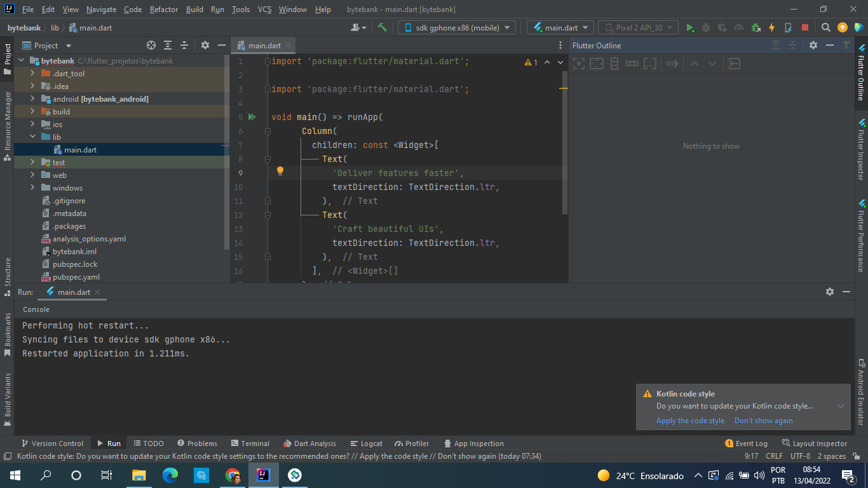
Task: Click Collapse All icon in Project panel
Action: pyautogui.click(x=184, y=45)
